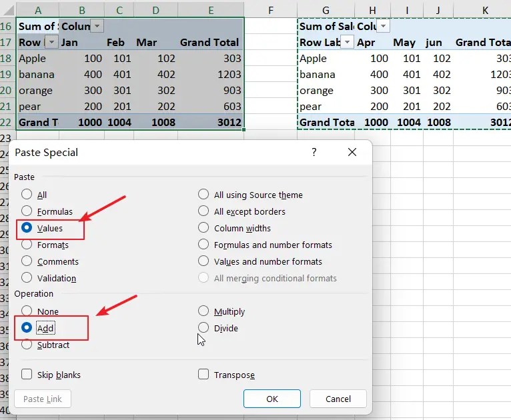
Task: Click the Apr column heading cell
Action: pos(372,42)
